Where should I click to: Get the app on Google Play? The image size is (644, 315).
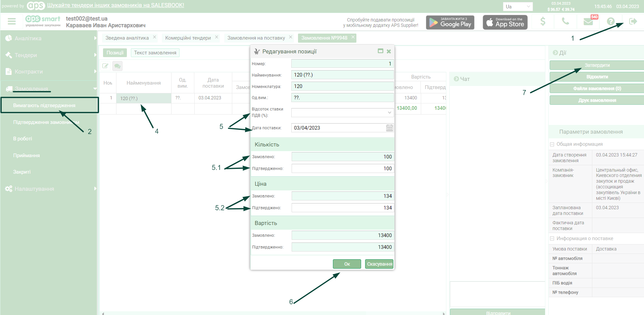coord(450,22)
